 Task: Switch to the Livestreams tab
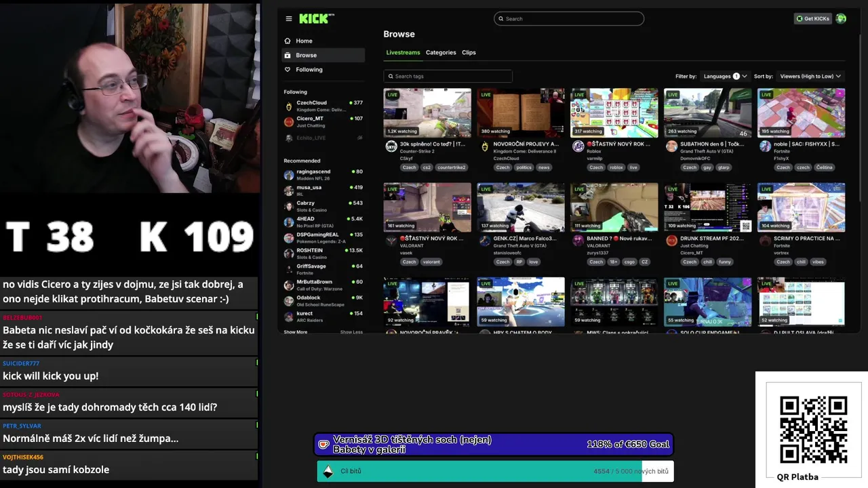pyautogui.click(x=403, y=52)
